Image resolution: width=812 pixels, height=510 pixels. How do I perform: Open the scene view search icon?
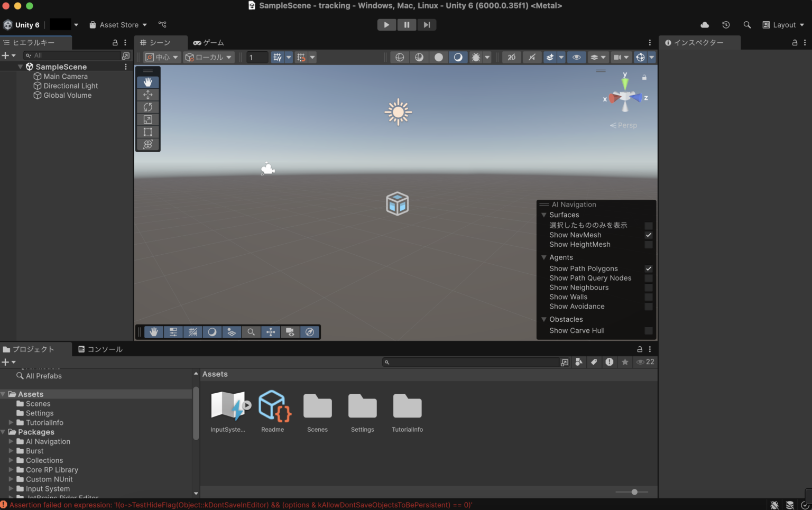[251, 332]
